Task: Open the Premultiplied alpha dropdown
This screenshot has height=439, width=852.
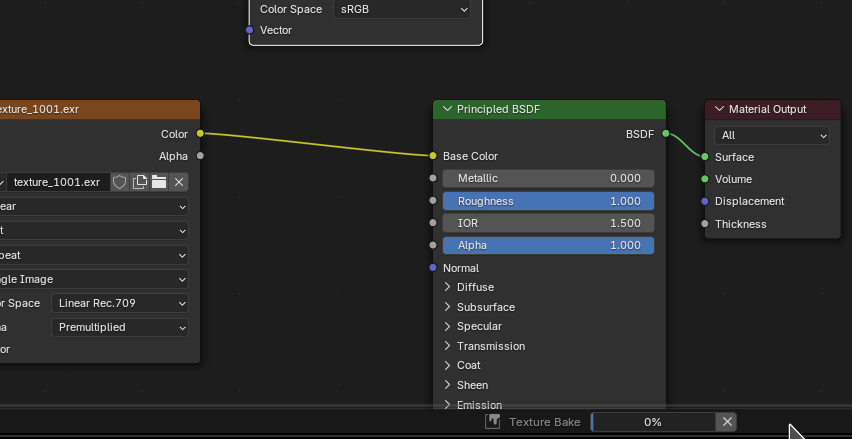Action: pos(120,327)
